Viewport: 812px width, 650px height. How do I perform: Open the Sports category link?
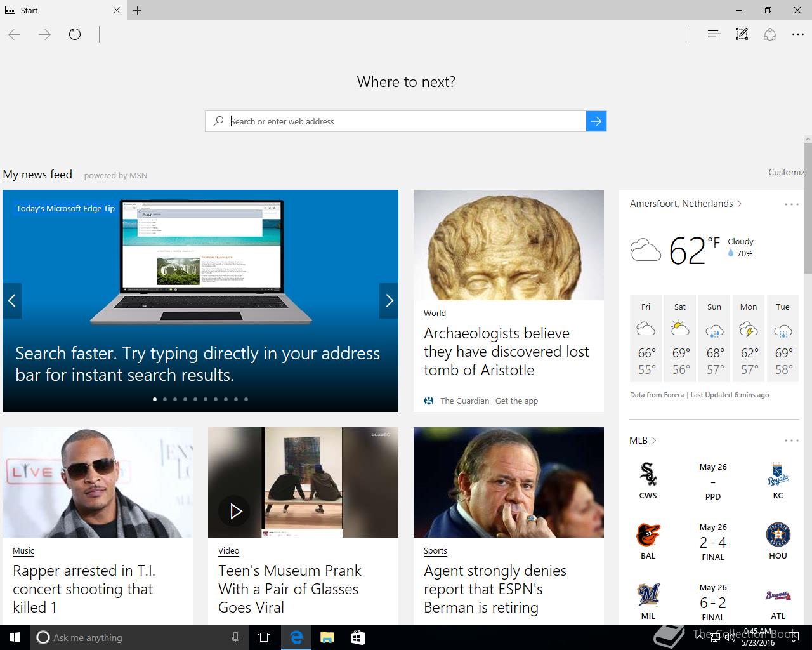pyautogui.click(x=435, y=550)
